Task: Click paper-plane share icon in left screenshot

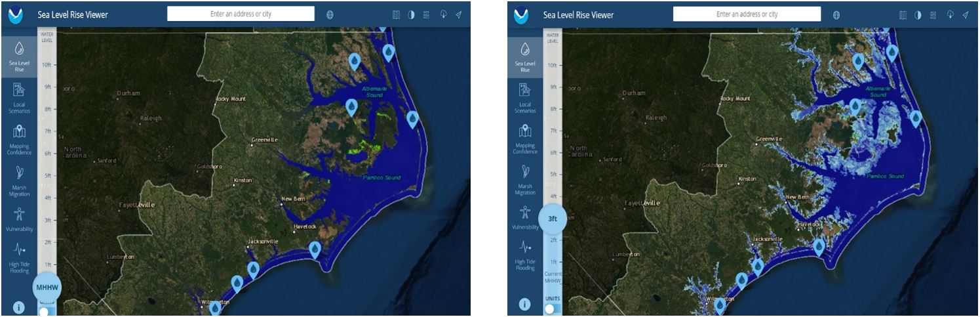Action: click(458, 14)
